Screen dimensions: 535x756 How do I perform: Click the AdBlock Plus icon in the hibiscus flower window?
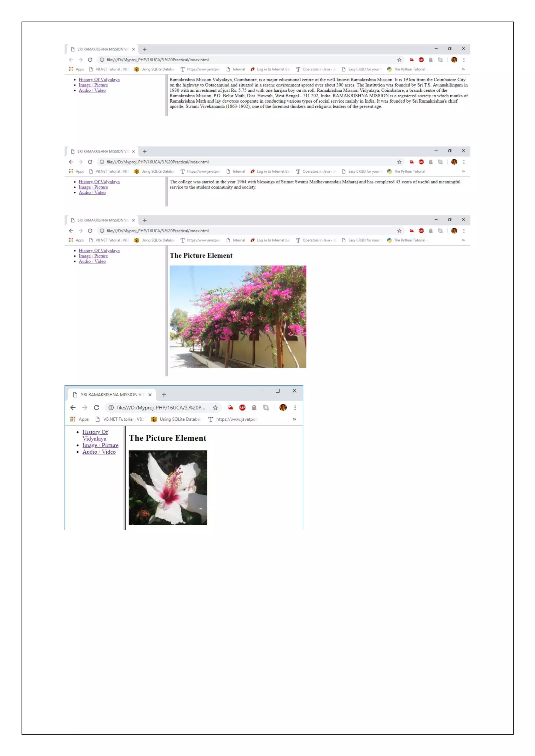point(242,408)
